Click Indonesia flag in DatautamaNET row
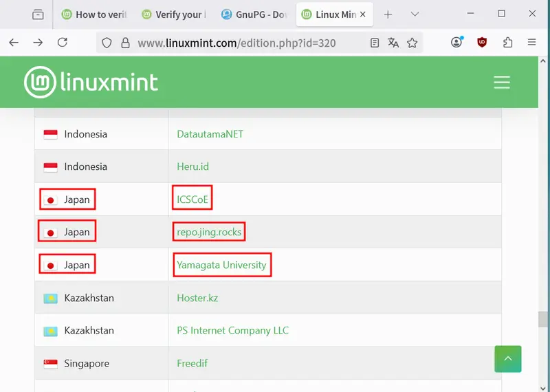The image size is (550, 392). pyautogui.click(x=50, y=134)
